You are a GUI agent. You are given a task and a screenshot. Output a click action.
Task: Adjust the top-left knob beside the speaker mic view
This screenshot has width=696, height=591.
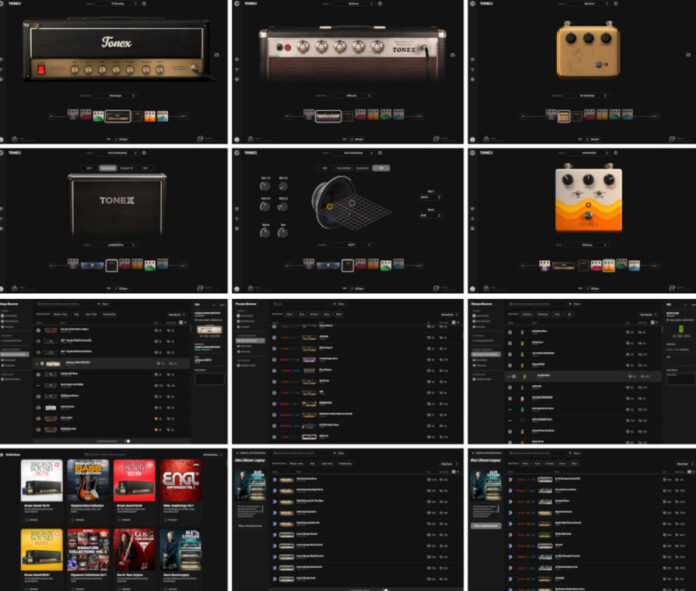click(265, 186)
